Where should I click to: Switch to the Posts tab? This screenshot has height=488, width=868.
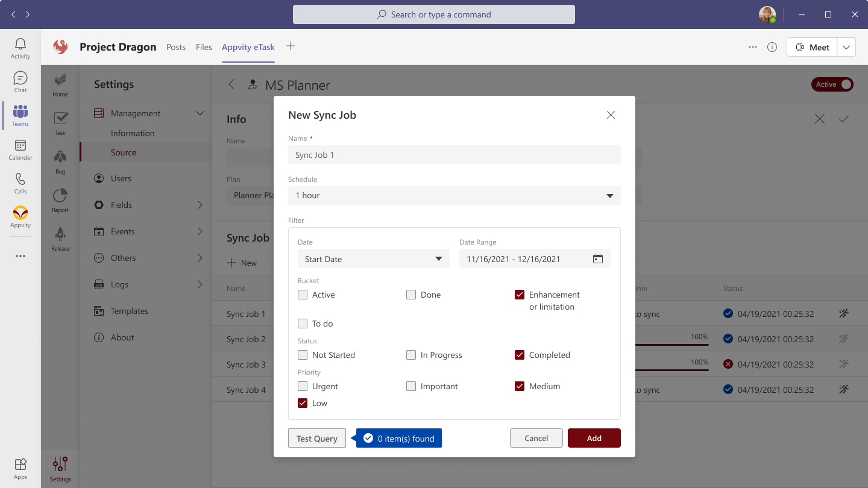click(176, 47)
